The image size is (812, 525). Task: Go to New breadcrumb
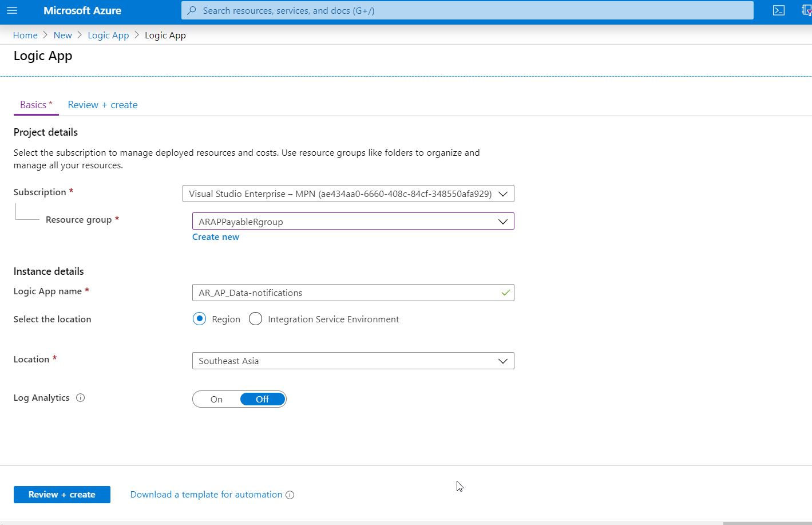pos(62,35)
